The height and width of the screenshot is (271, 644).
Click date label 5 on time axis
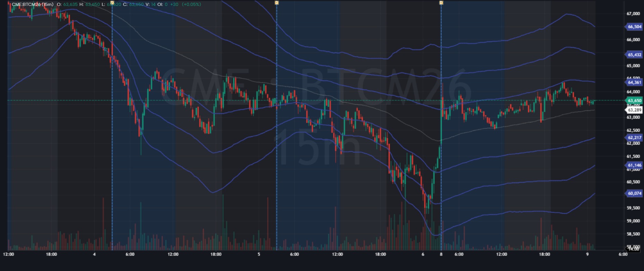[x=259, y=254]
